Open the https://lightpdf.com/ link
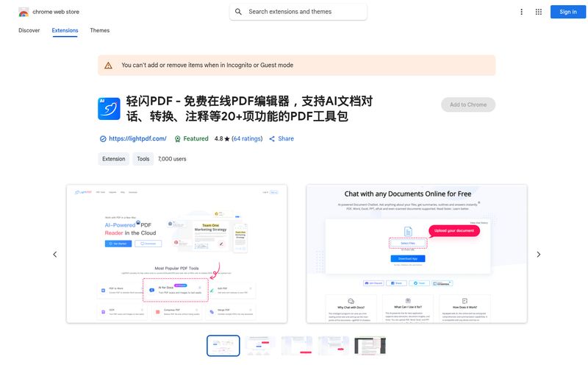588x365 pixels. point(137,138)
